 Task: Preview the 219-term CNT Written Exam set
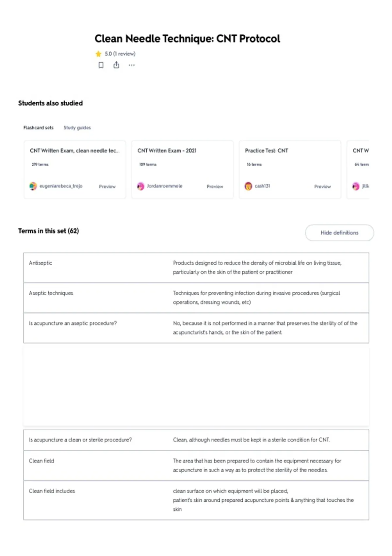(107, 186)
